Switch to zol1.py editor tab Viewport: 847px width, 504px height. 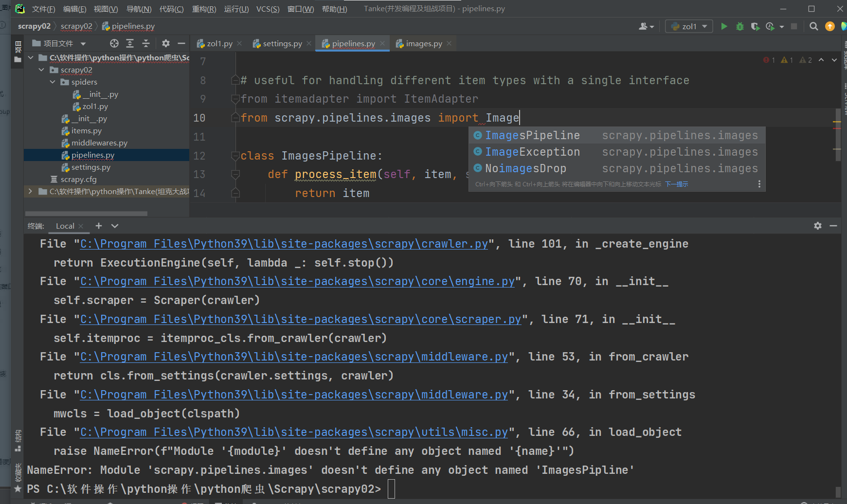click(x=219, y=44)
